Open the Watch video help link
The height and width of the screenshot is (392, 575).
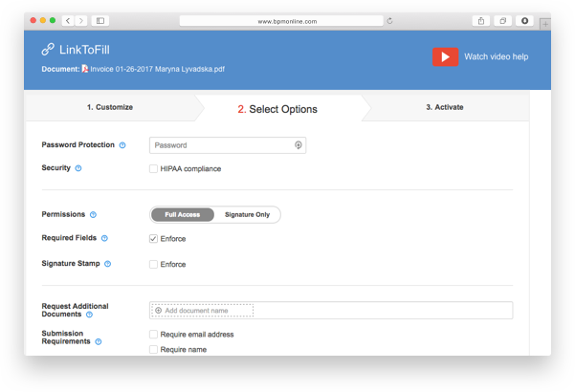[x=497, y=56]
